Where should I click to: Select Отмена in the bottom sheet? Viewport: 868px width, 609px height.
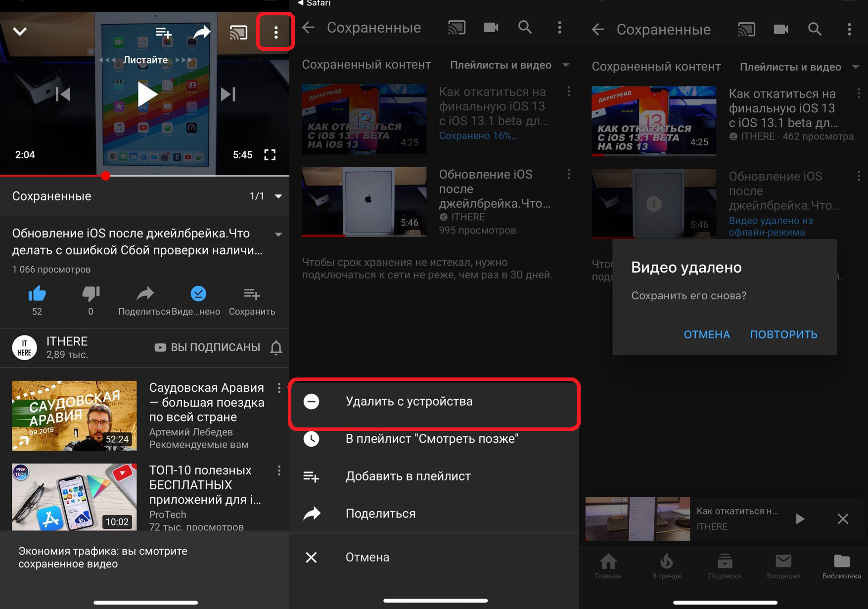click(x=434, y=558)
